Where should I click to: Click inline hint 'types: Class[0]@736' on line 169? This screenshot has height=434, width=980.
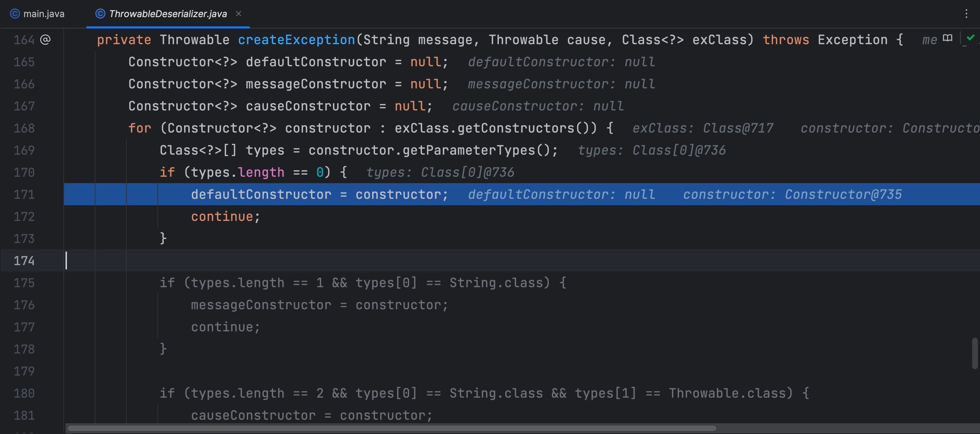(652, 150)
